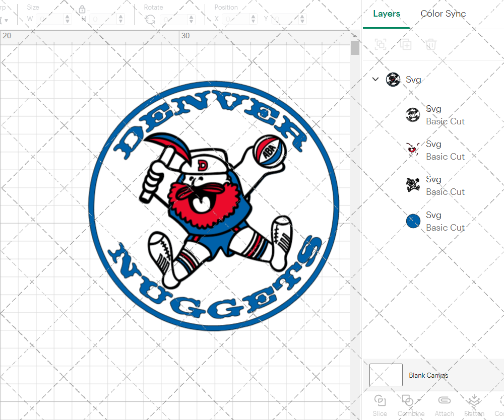Click the Blank Canvas swatch
Viewport: 504px width, 420px height.
tap(386, 375)
